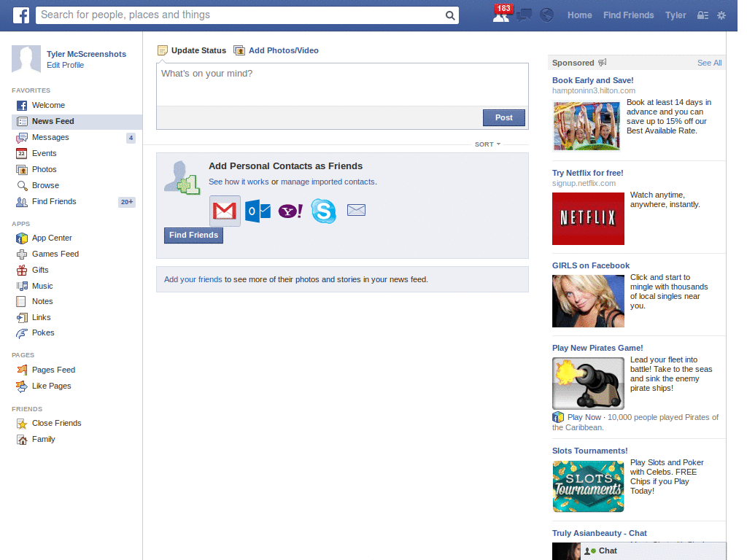The image size is (747, 560).
Task: Open the settings gear icon
Action: pos(721,15)
